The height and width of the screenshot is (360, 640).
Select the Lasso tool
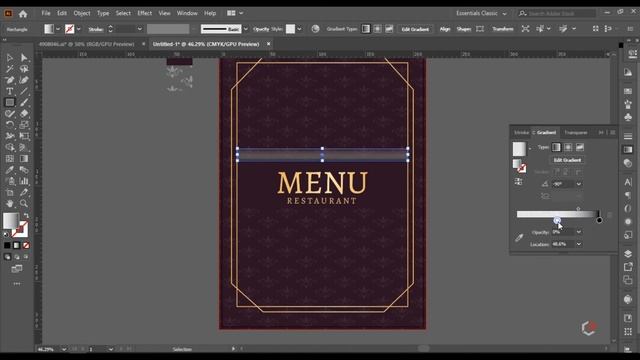24,69
